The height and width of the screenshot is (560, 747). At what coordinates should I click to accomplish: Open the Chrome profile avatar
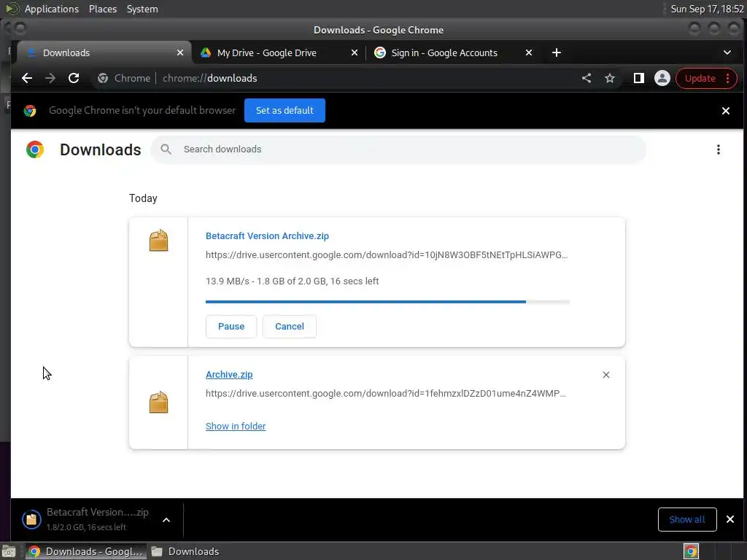tap(662, 78)
